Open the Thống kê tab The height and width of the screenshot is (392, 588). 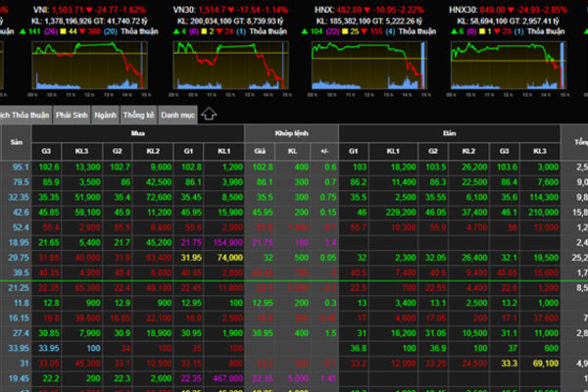(x=140, y=115)
